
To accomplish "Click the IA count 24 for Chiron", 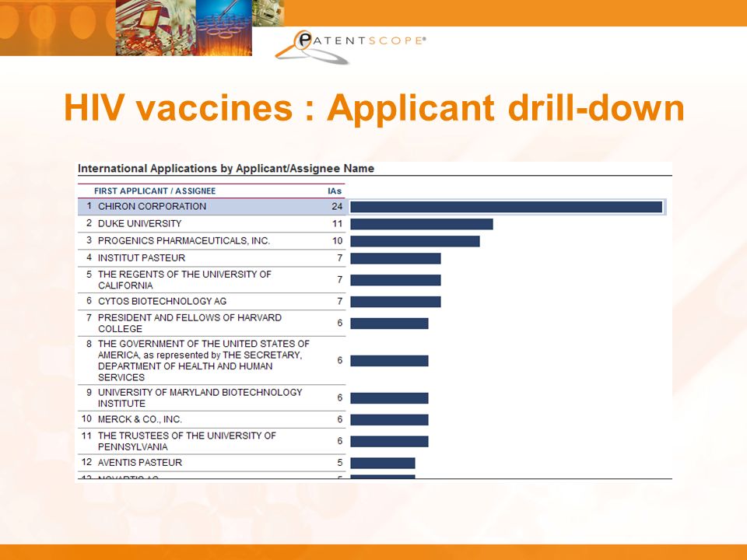I will (337, 207).
